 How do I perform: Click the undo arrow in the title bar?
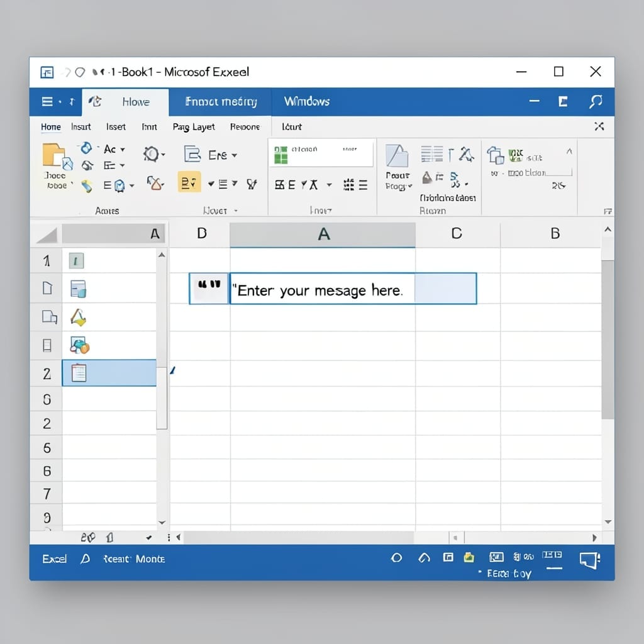67,72
